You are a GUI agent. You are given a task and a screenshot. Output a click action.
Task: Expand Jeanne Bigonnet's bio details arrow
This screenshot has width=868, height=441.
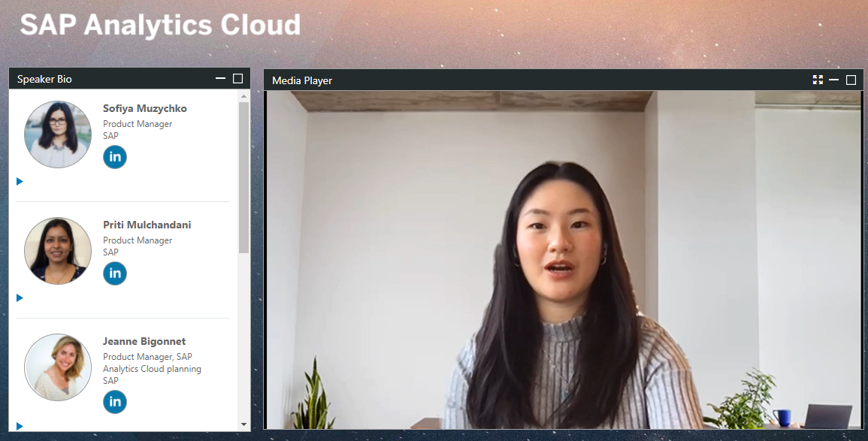tap(20, 426)
